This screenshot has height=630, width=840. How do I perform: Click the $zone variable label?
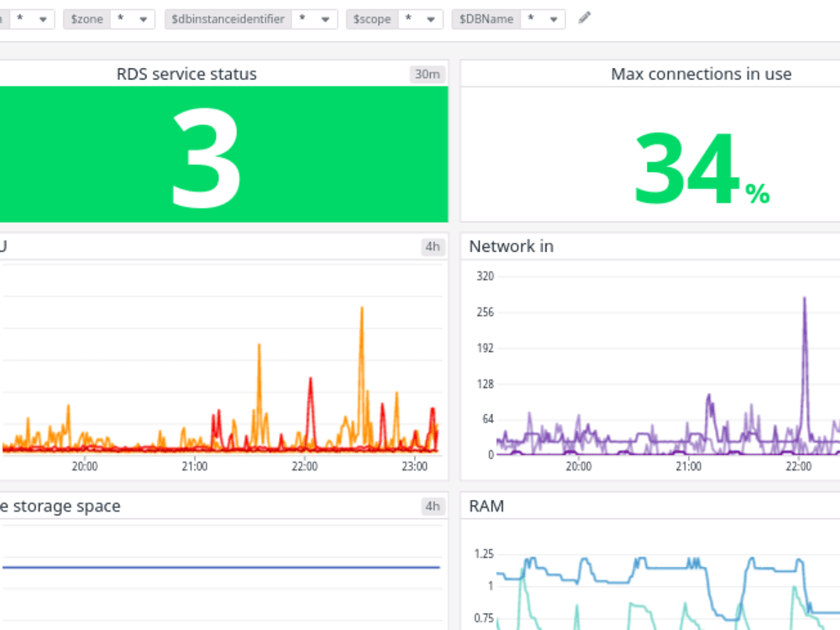tap(87, 19)
